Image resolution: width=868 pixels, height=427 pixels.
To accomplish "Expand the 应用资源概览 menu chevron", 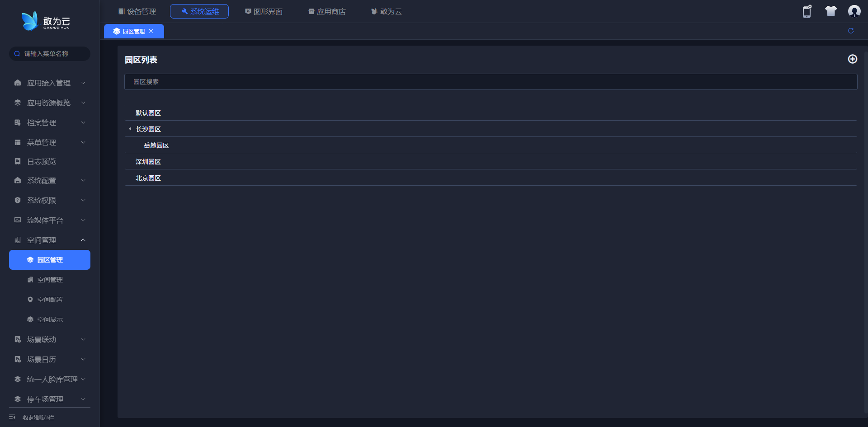I will point(83,103).
